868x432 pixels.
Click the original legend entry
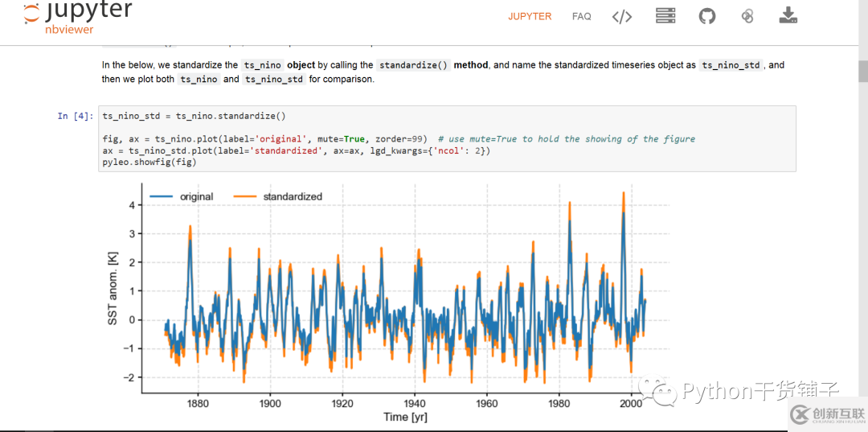[x=197, y=196]
